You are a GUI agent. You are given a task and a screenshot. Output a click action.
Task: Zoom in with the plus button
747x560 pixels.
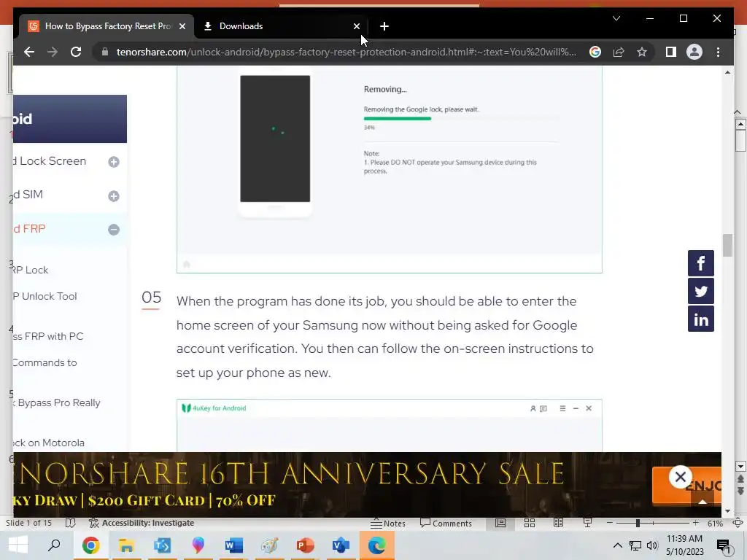pos(695,523)
